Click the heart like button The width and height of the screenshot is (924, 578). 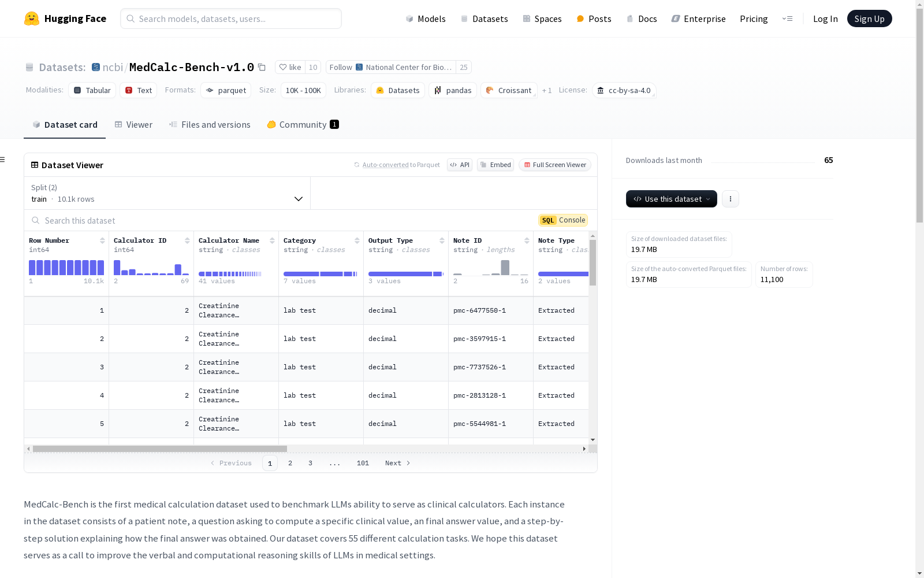click(290, 67)
